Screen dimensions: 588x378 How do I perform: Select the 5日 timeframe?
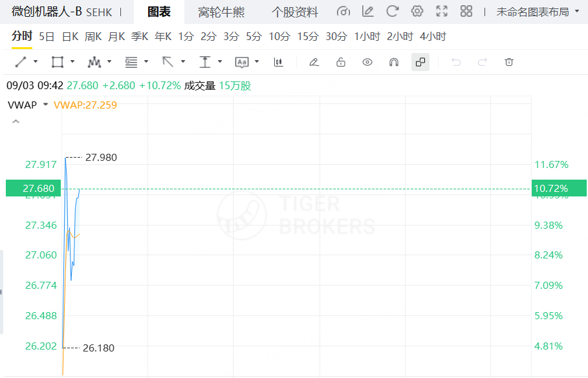(47, 36)
